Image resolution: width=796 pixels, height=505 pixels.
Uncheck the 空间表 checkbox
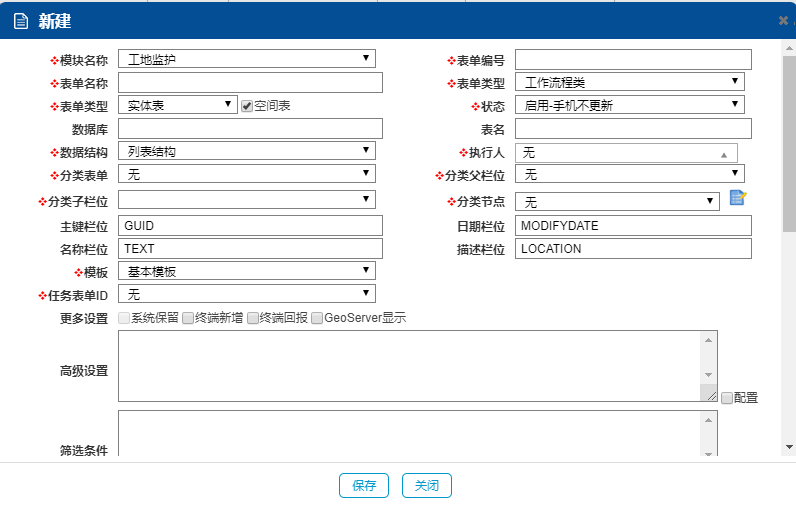click(x=247, y=105)
